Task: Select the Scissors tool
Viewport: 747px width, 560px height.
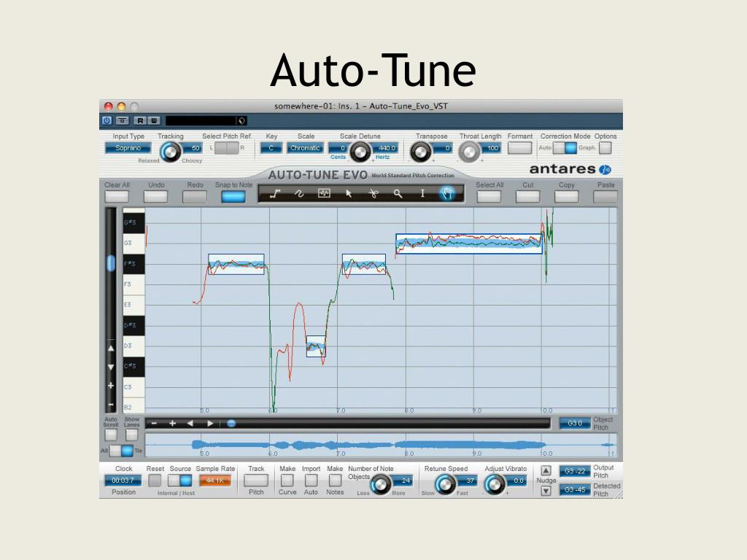Action: [373, 193]
